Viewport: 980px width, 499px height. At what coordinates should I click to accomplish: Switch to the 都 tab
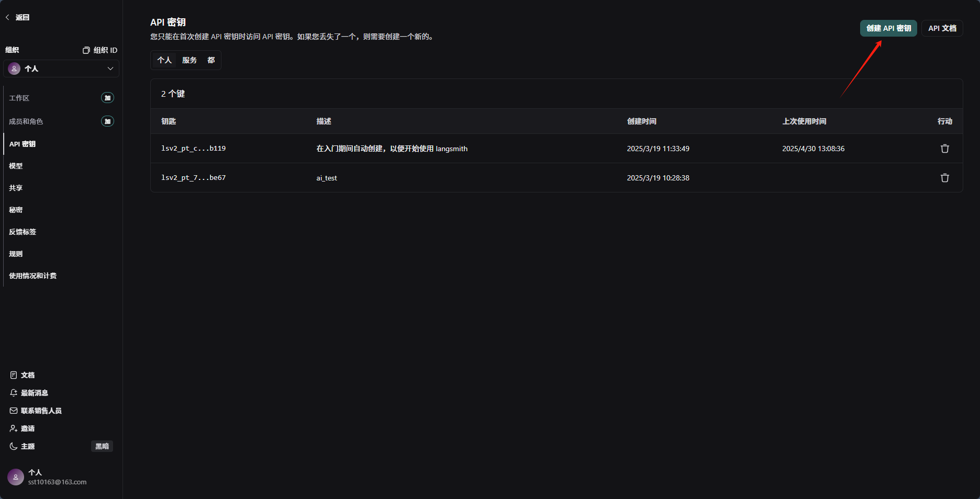(x=211, y=60)
